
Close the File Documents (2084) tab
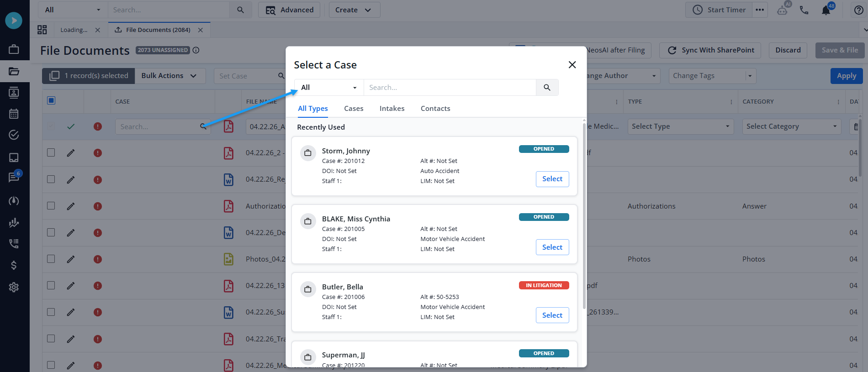coord(201,30)
